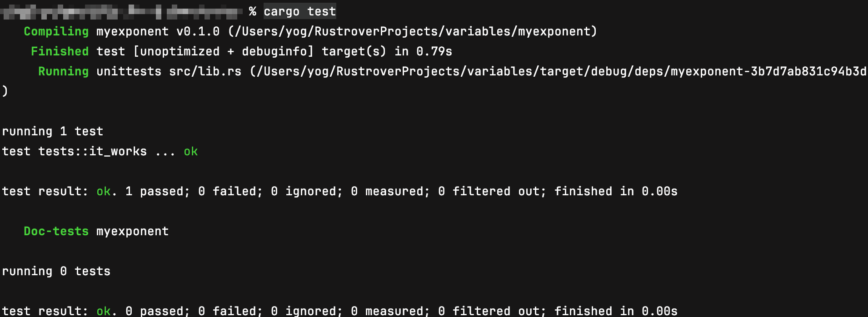This screenshot has height=317, width=868.
Task: Click the green Running status word
Action: click(x=64, y=71)
